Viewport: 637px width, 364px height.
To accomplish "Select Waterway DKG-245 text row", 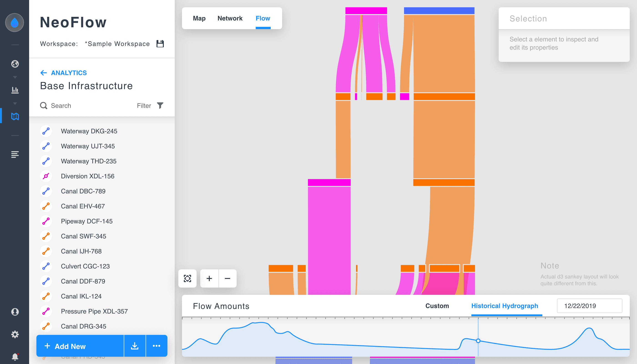I will tap(89, 131).
